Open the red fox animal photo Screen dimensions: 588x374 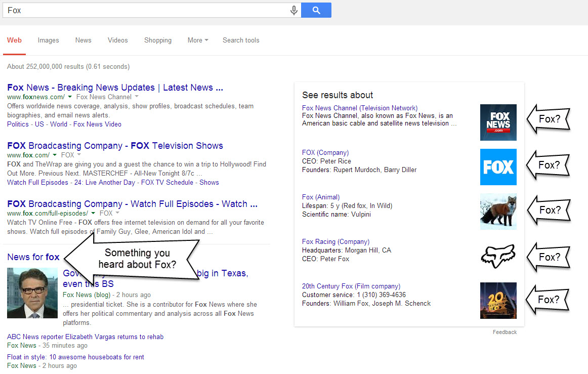point(498,212)
